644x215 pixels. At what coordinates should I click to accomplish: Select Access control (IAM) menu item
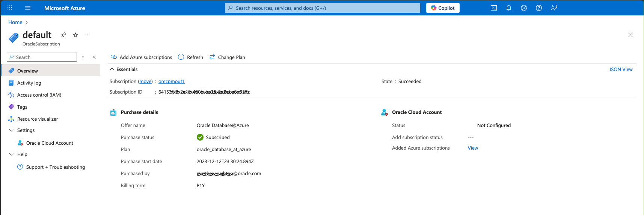(x=39, y=95)
